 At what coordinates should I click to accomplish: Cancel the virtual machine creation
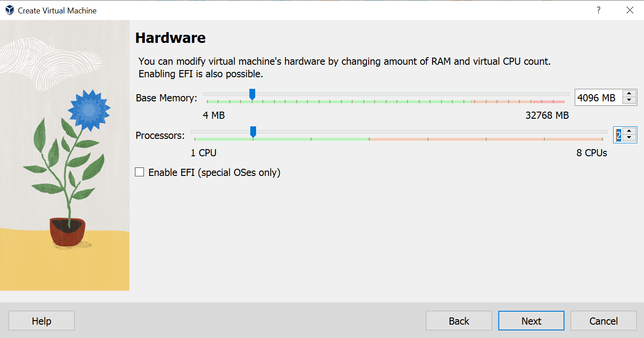coord(603,321)
